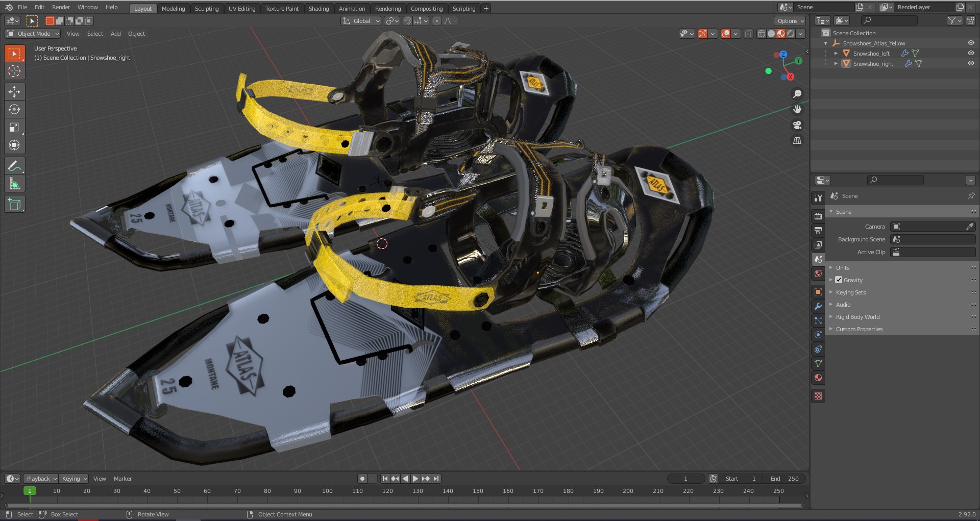The width and height of the screenshot is (980, 521).
Task: Select the Rotate tool
Action: point(14,109)
